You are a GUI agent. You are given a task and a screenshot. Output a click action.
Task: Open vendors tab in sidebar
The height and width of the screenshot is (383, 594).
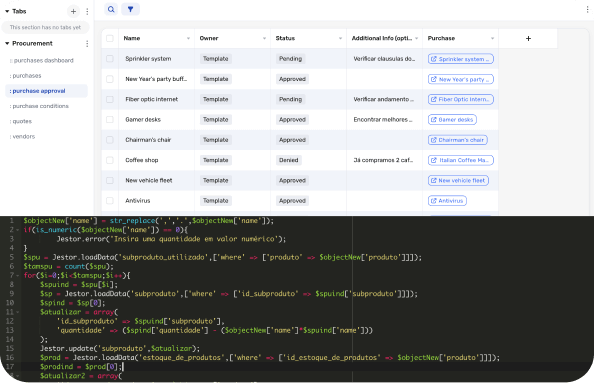[x=22, y=136]
